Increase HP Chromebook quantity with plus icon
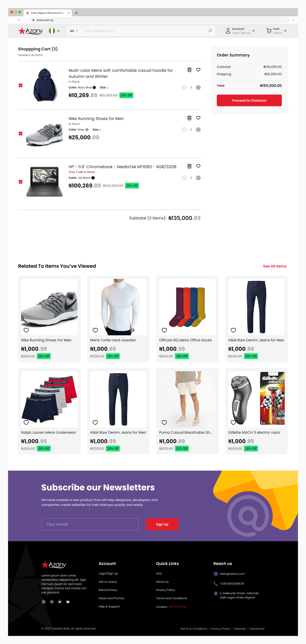The image size is (306, 644). [x=198, y=178]
